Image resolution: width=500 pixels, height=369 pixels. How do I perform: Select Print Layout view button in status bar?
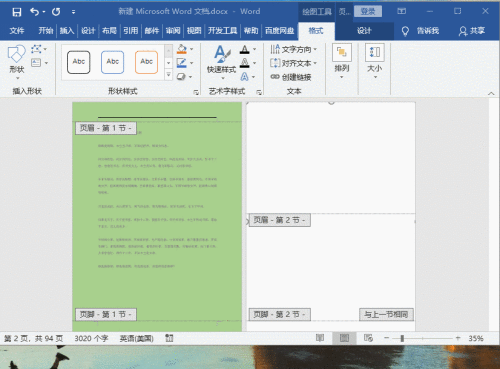(x=344, y=338)
